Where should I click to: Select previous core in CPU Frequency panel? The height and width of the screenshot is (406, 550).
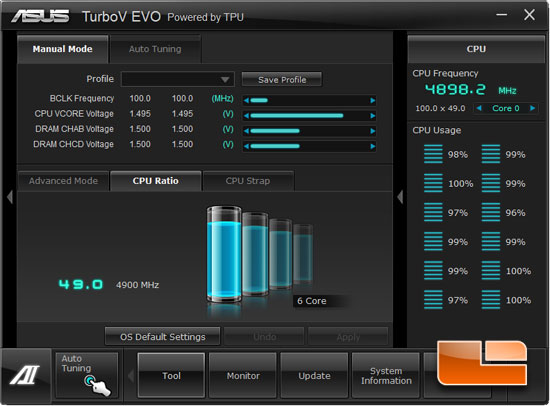tap(479, 108)
